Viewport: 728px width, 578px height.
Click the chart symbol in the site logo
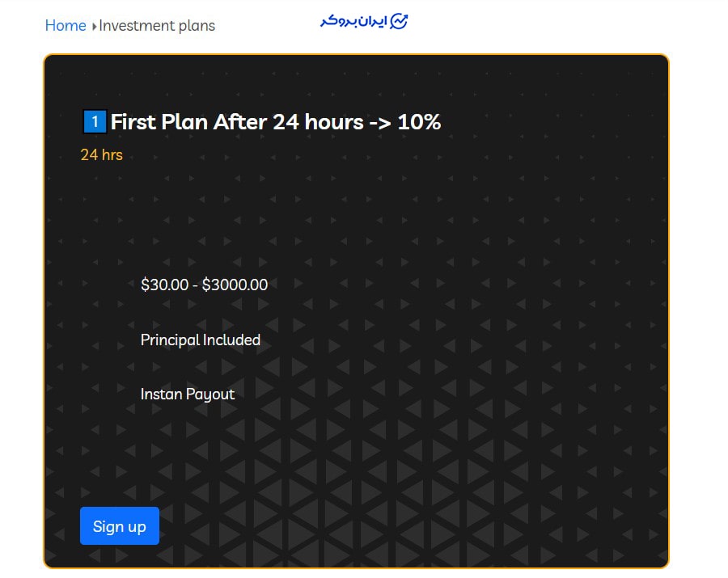pyautogui.click(x=399, y=21)
